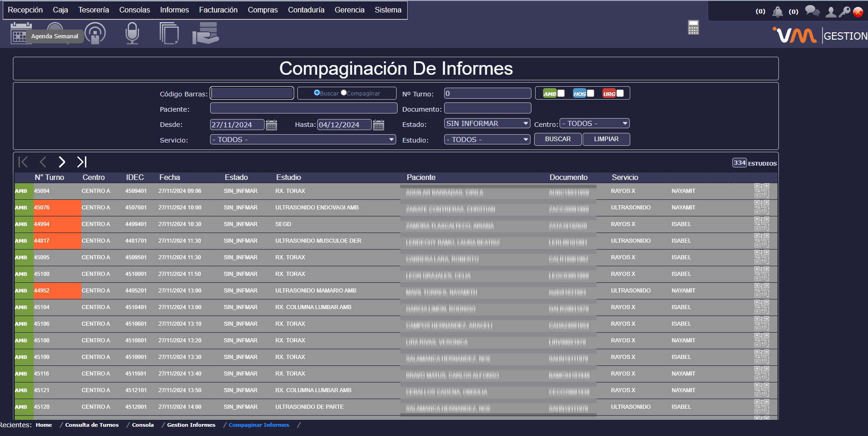Go to the previous results page
This screenshot has height=436, width=868.
click(x=43, y=162)
